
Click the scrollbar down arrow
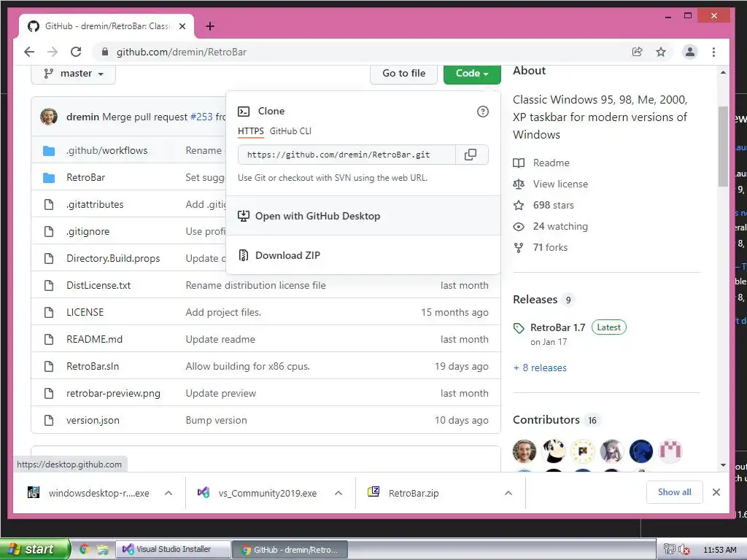pos(723,465)
